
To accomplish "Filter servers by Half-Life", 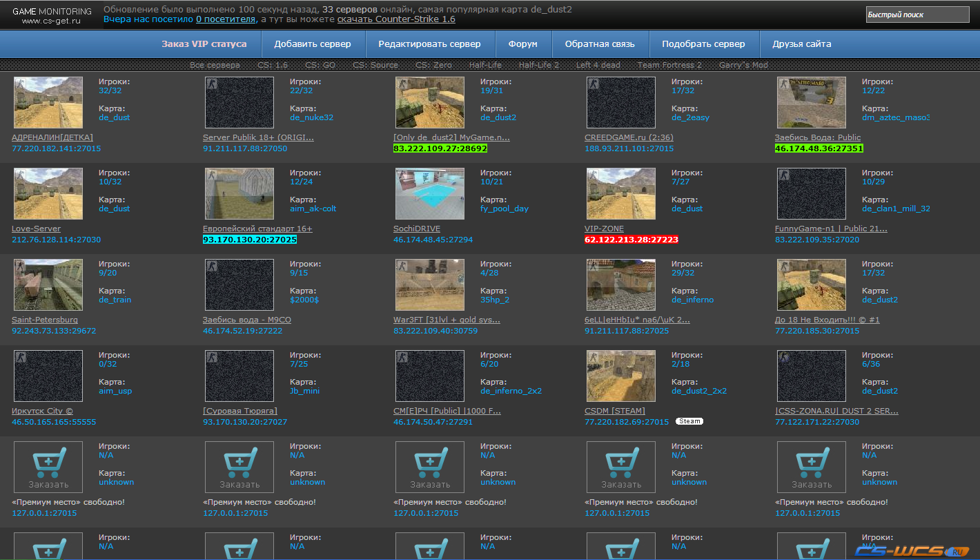I will point(486,65).
